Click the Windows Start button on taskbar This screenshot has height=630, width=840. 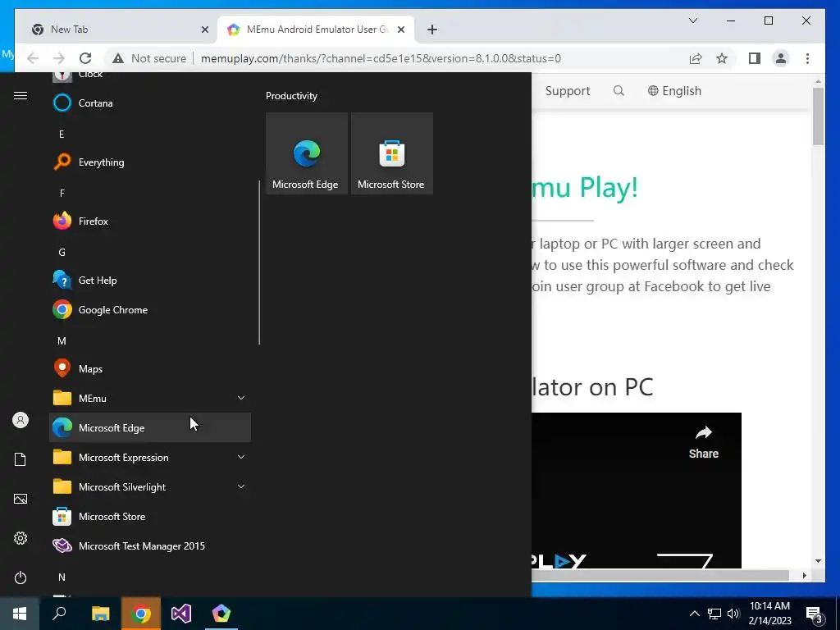[20, 614]
